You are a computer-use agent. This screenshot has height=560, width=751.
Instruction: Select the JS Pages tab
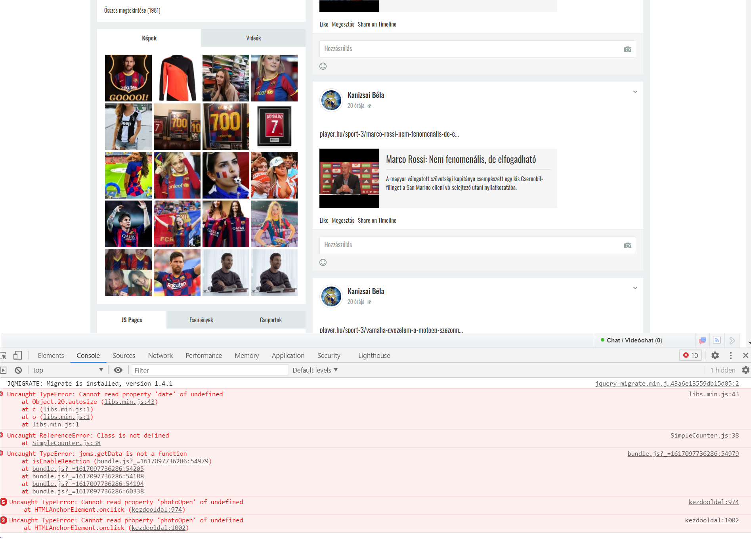(x=132, y=320)
